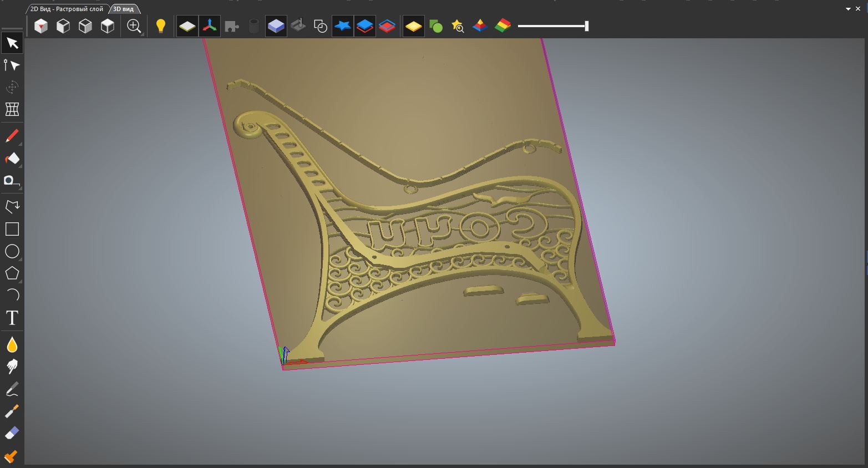Click the grayed cylinder icon

(254, 26)
